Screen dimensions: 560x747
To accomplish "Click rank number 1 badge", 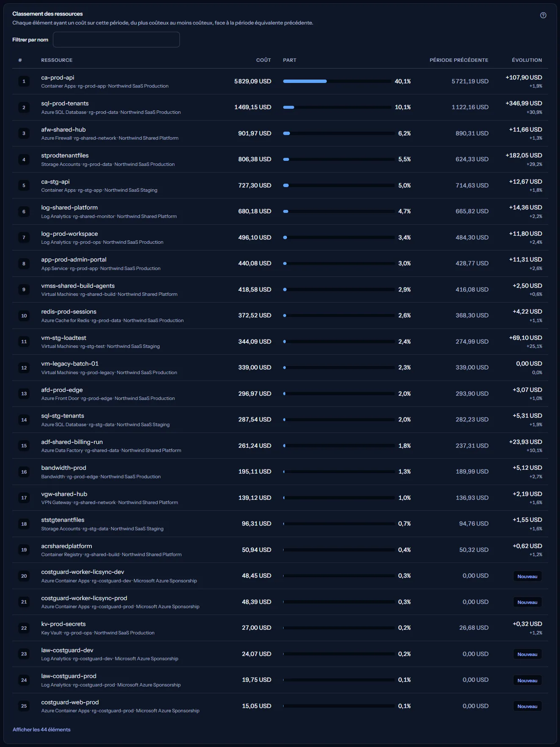I will (24, 81).
